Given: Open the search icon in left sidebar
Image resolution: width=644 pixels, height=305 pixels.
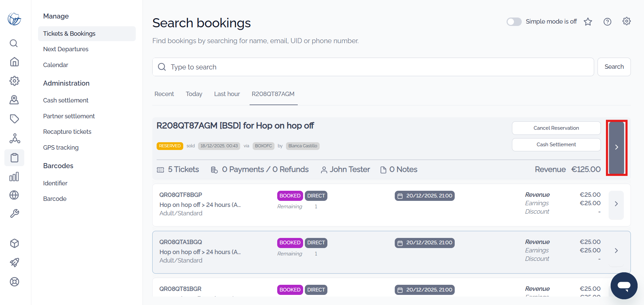Looking at the screenshot, I should [x=14, y=43].
